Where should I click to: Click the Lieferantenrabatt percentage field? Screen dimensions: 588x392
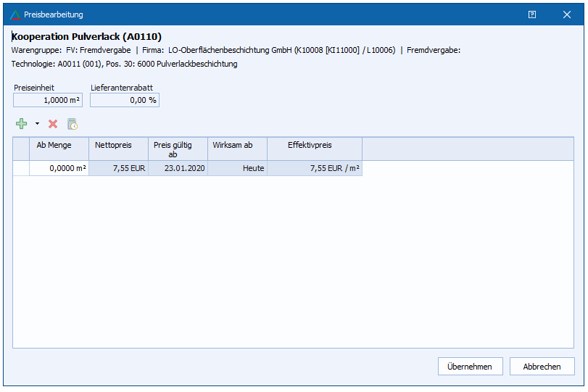[x=125, y=100]
